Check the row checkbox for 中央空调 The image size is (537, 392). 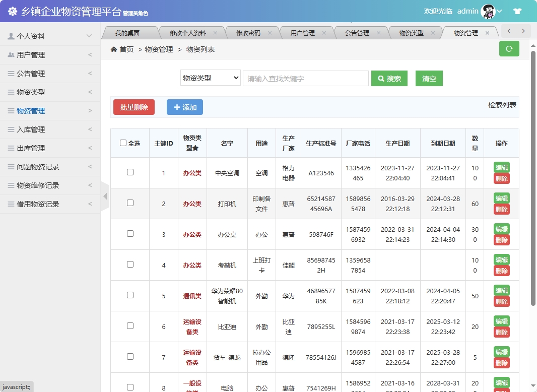pos(129,173)
